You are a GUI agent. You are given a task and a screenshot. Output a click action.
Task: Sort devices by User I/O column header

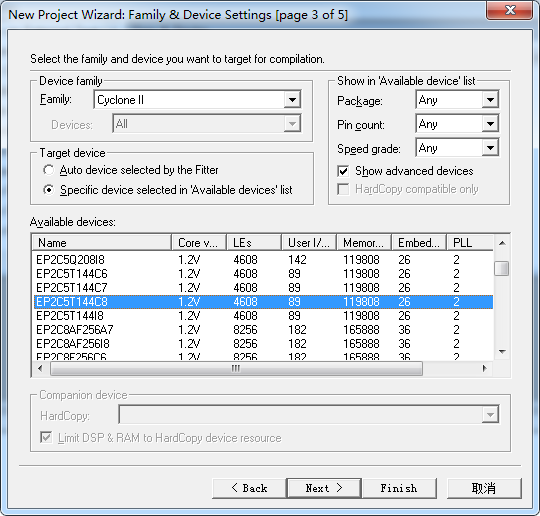click(x=309, y=242)
